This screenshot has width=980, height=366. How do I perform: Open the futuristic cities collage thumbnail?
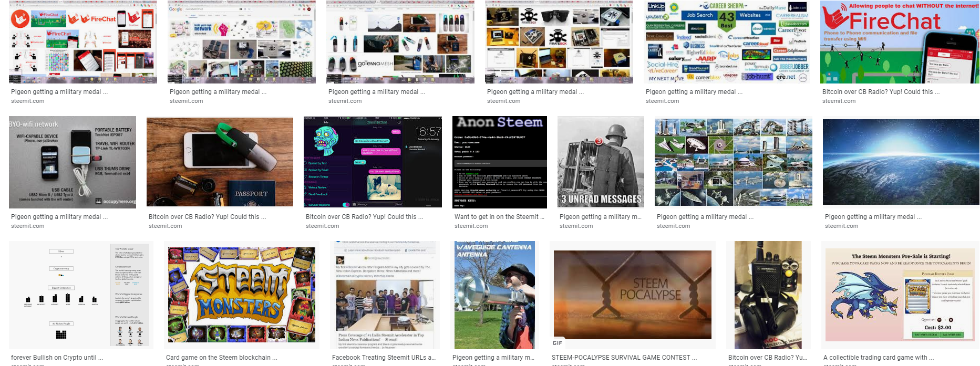(x=734, y=162)
